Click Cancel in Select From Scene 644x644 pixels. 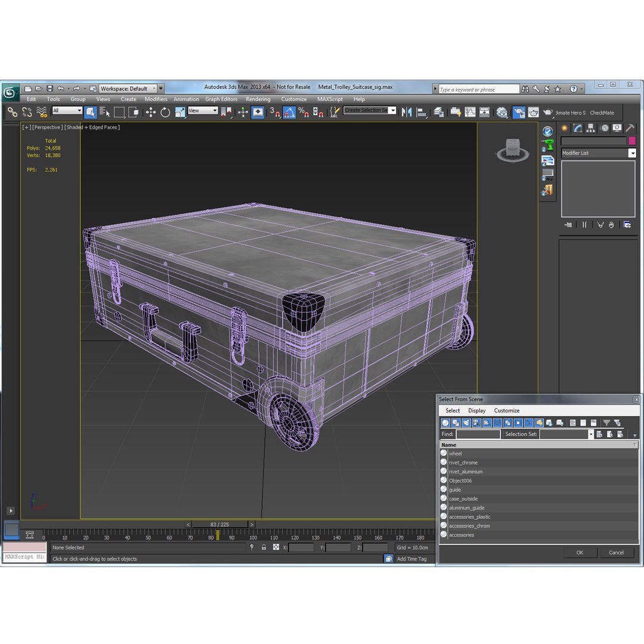point(616,552)
